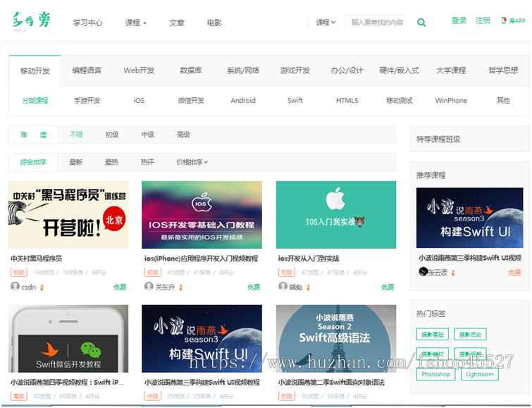
Task: Choose the 微信开发 subcategory
Action: tap(191, 101)
